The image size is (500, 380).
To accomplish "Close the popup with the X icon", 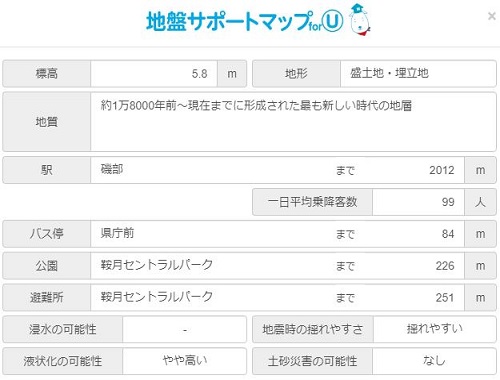I will click(491, 16).
